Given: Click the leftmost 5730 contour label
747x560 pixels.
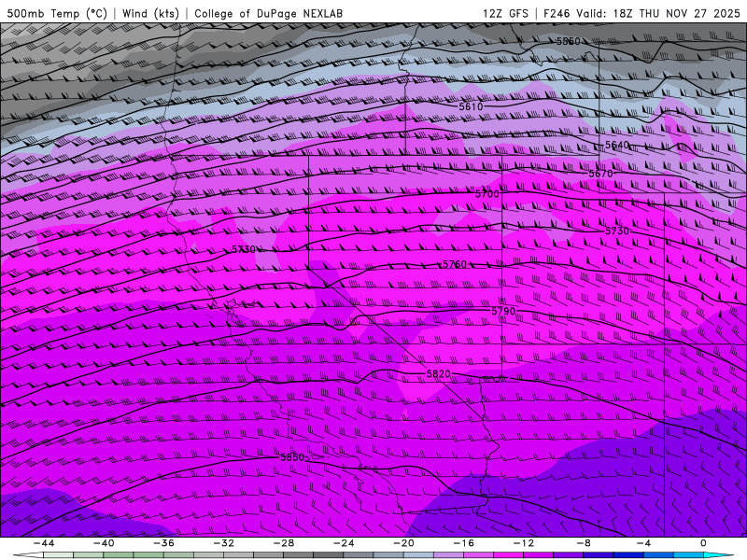Looking at the screenshot, I should click(x=244, y=249).
